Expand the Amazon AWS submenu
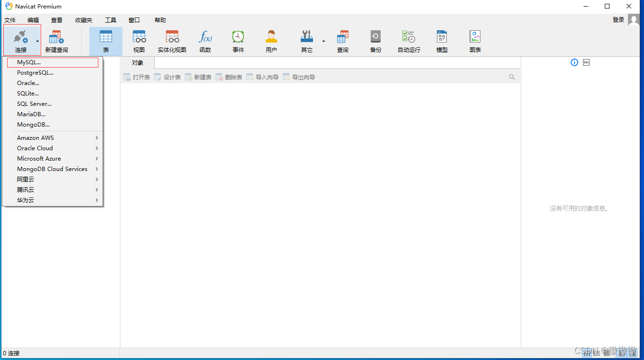The width and height of the screenshot is (644, 360). coord(52,138)
